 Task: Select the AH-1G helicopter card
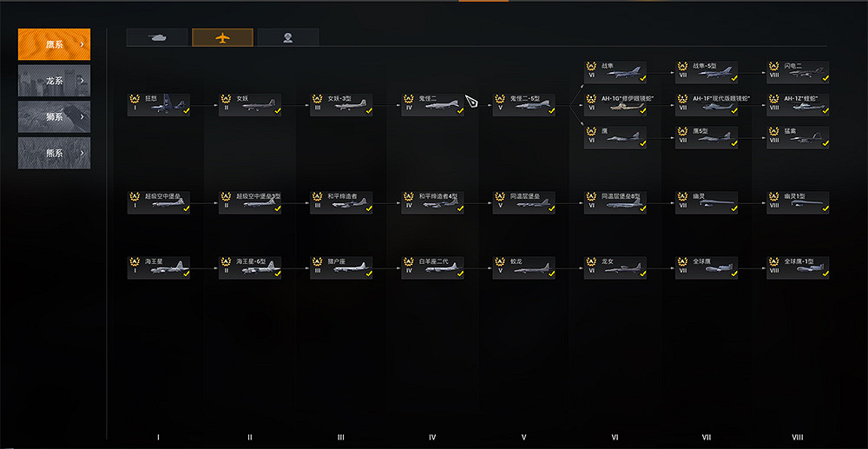615,105
